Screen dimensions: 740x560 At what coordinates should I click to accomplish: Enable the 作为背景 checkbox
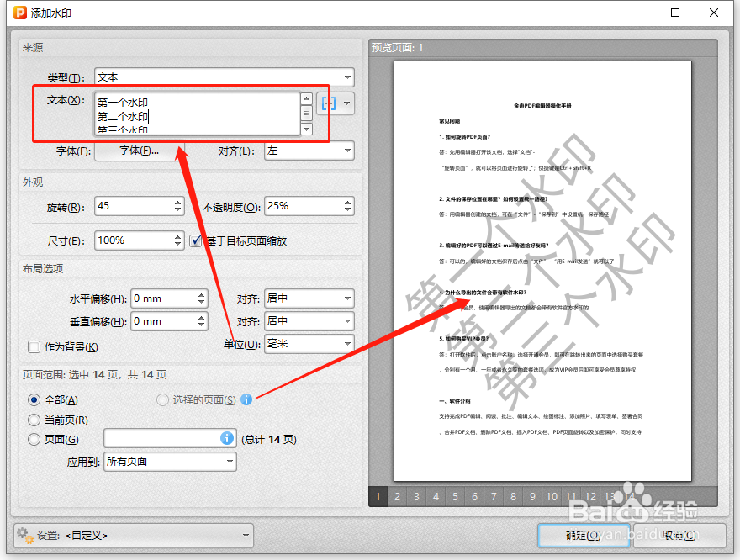pos(34,346)
